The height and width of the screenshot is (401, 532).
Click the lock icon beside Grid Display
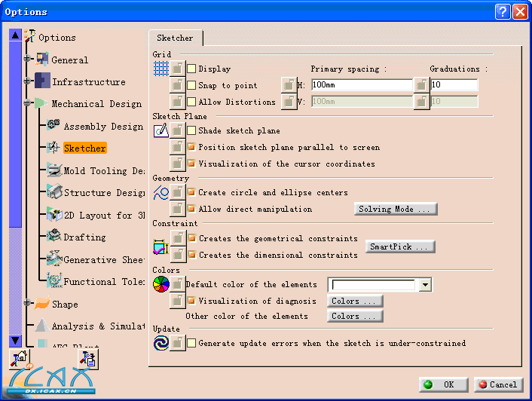(x=177, y=69)
